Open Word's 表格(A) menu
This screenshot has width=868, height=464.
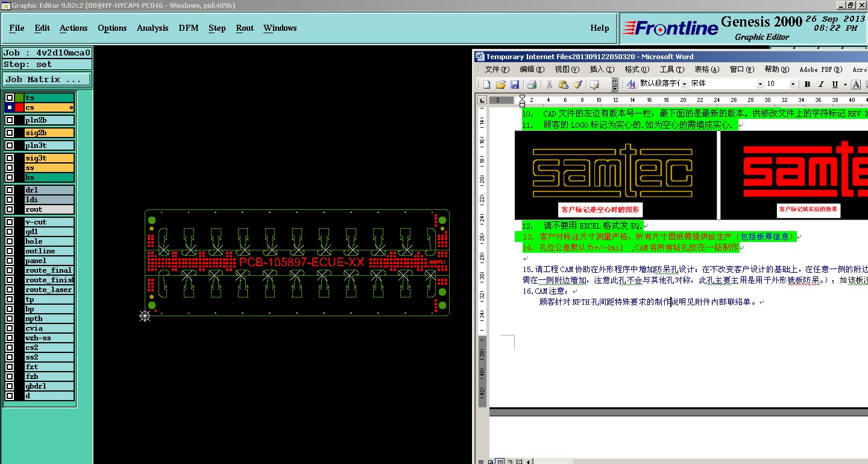point(707,69)
